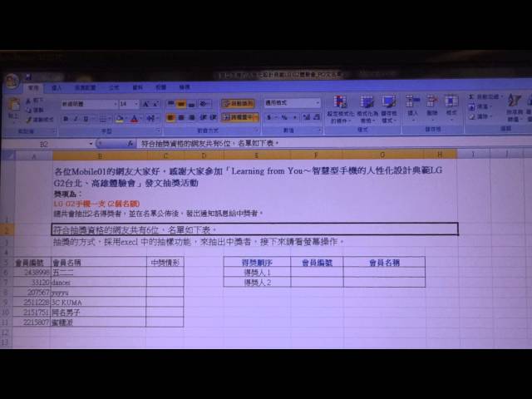Toggle Bold formatting
Viewport: 532px width, 399px height.
[x=66, y=119]
